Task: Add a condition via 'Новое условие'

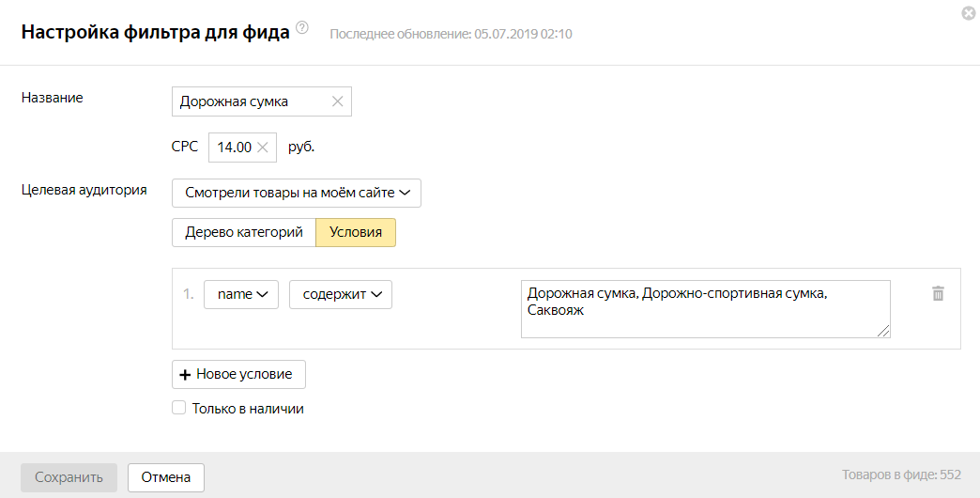Action: [238, 374]
